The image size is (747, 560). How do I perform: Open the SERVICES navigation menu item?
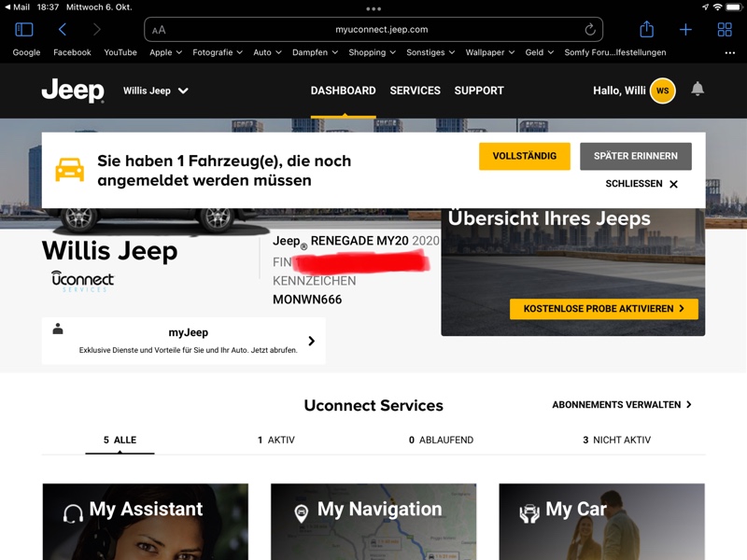[x=415, y=91]
